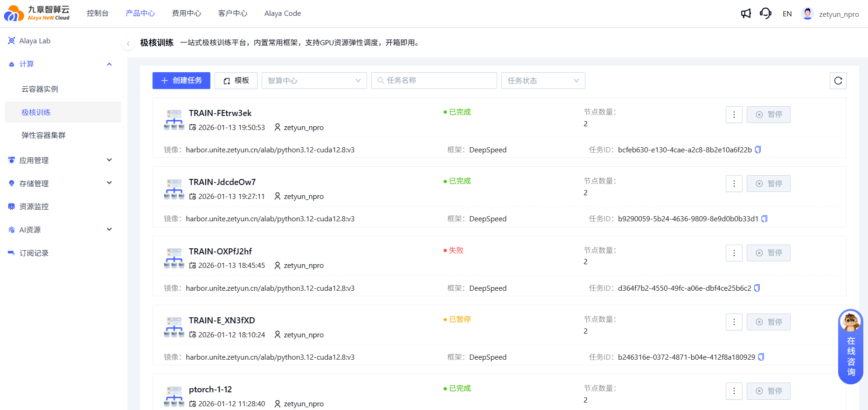868x410 pixels.
Task: Open 客户中心 in top navigation
Action: 233,14
